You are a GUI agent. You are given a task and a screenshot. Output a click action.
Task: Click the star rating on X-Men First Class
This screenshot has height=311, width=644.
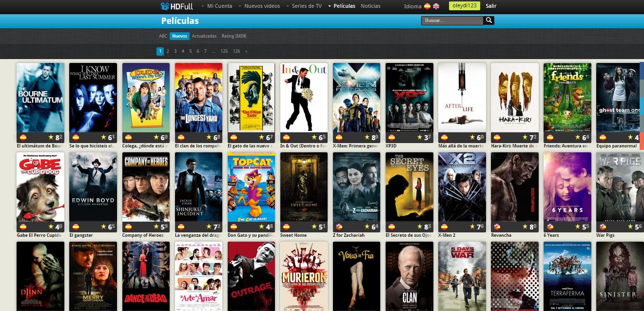pos(371,138)
